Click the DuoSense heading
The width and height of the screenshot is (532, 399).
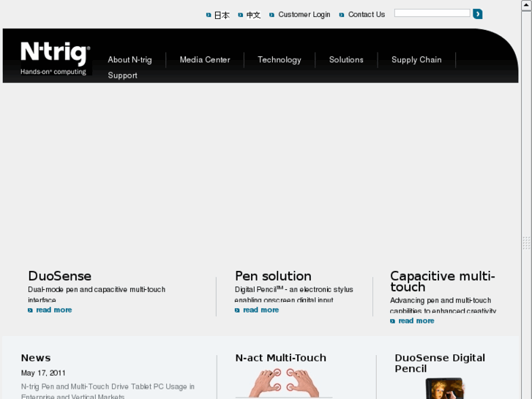(60, 276)
